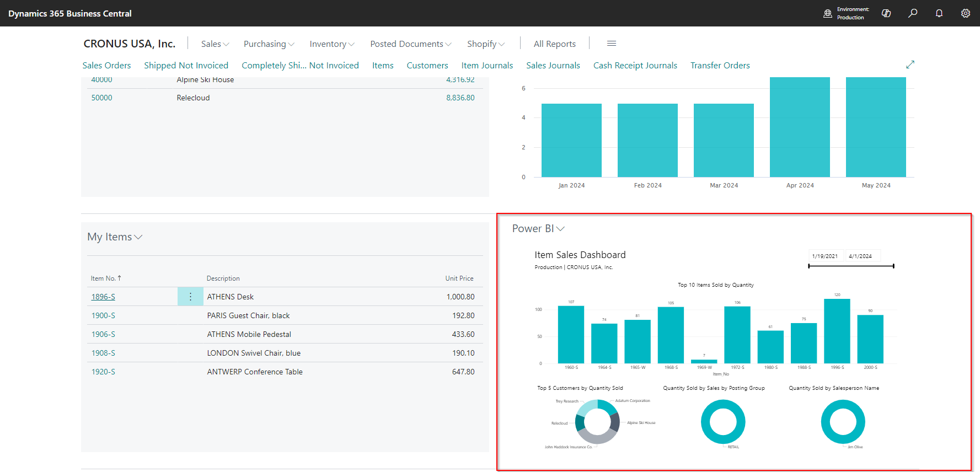Open the My Items dropdown chevron
Image resolution: width=980 pixels, height=472 pixels.
point(138,237)
